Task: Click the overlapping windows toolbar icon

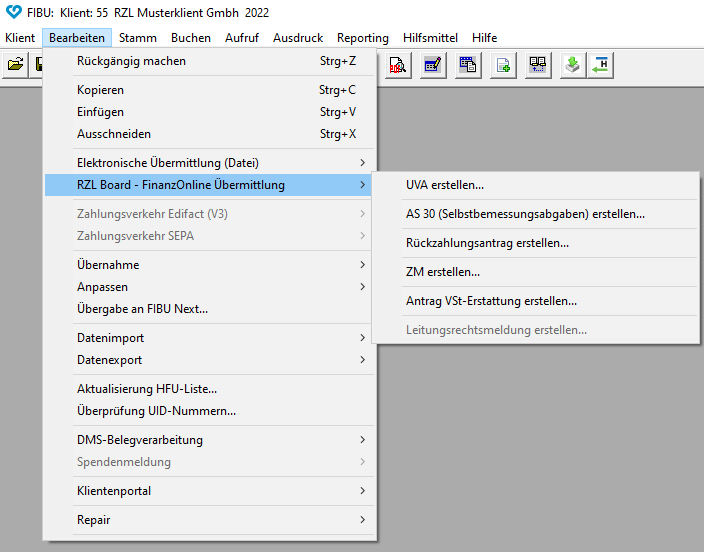Action: coord(467,65)
